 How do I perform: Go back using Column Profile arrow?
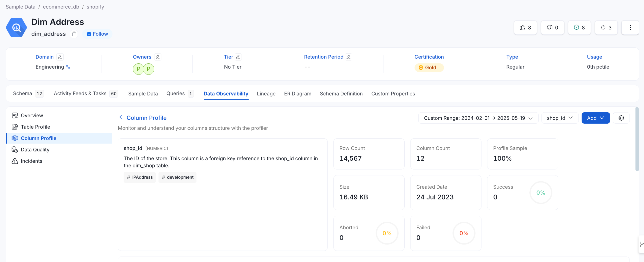click(121, 117)
